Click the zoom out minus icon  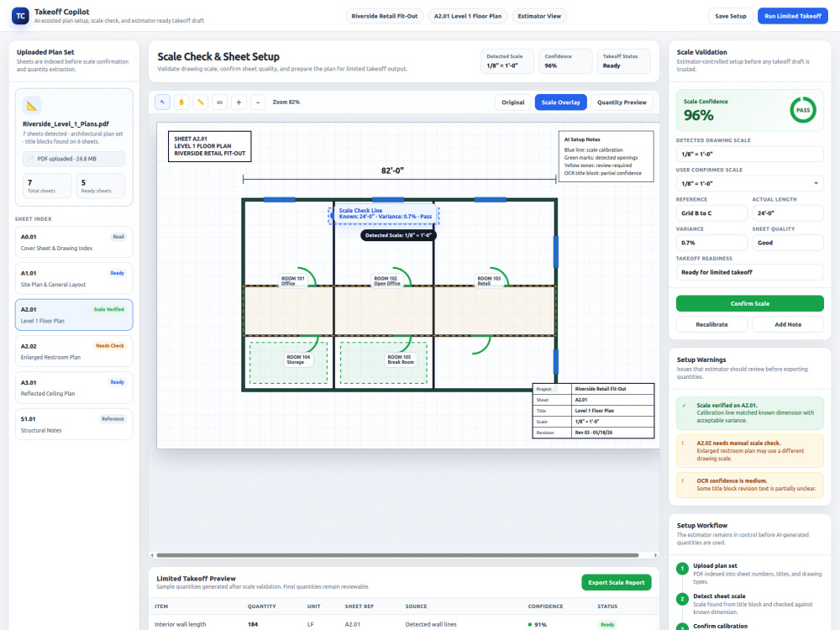[258, 102]
